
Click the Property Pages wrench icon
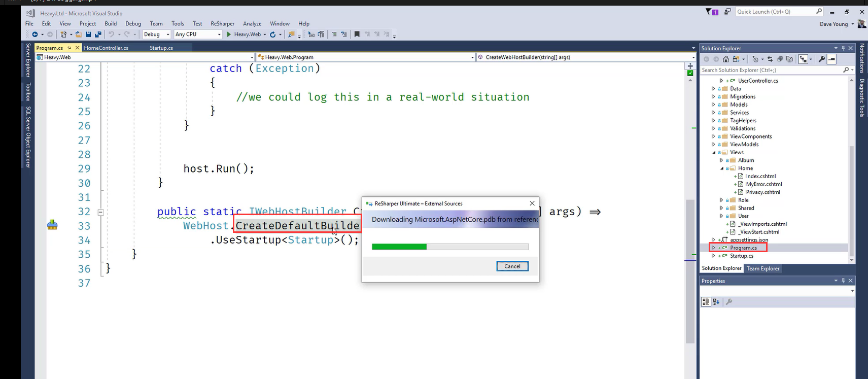tap(729, 302)
